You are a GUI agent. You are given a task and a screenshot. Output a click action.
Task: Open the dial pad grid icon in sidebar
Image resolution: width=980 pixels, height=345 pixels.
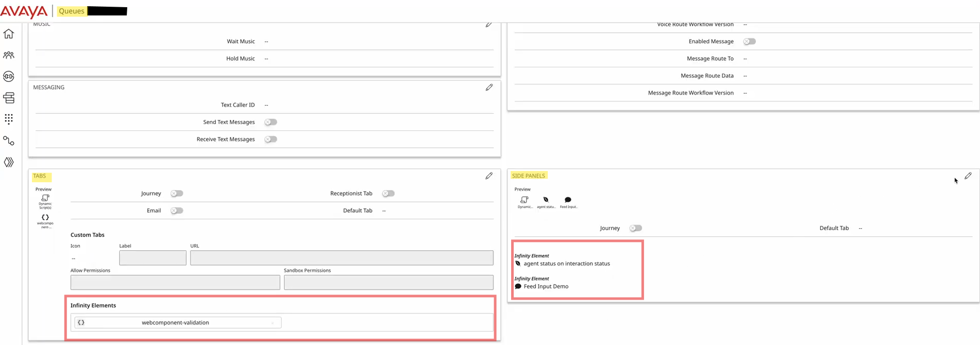[x=9, y=119]
